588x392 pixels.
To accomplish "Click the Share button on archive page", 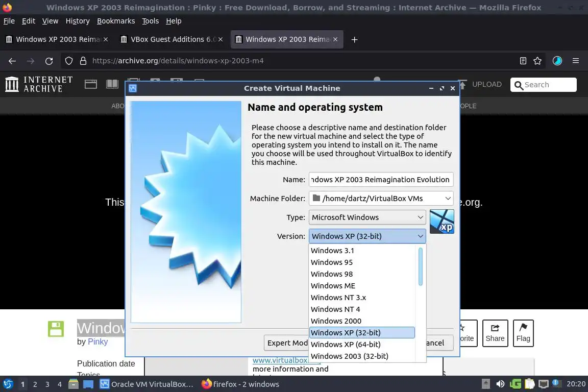I will point(495,333).
